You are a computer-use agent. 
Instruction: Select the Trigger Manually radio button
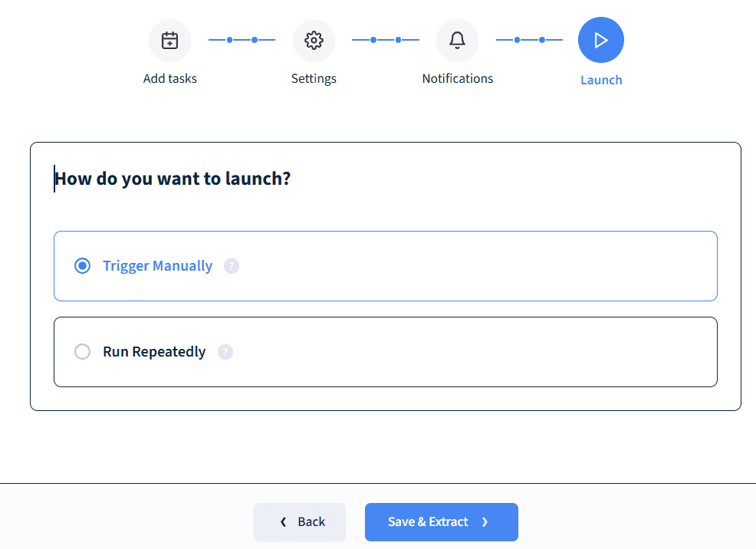click(82, 266)
